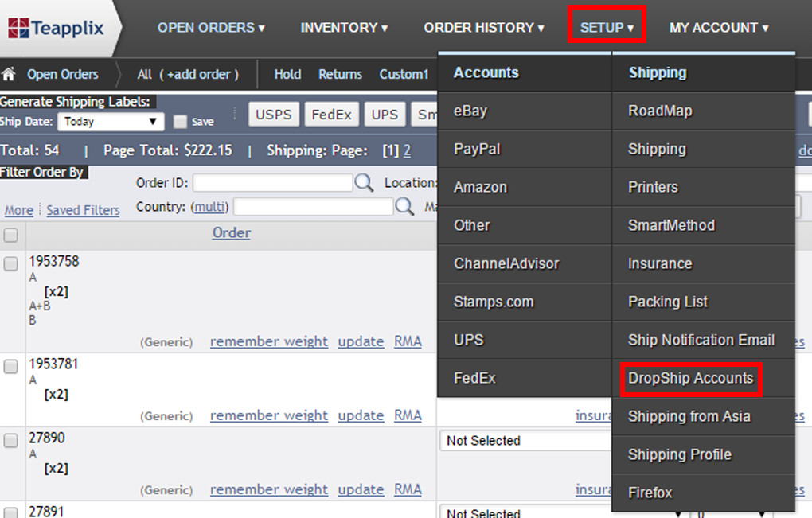Open FedEx account setup in menu

point(525,378)
